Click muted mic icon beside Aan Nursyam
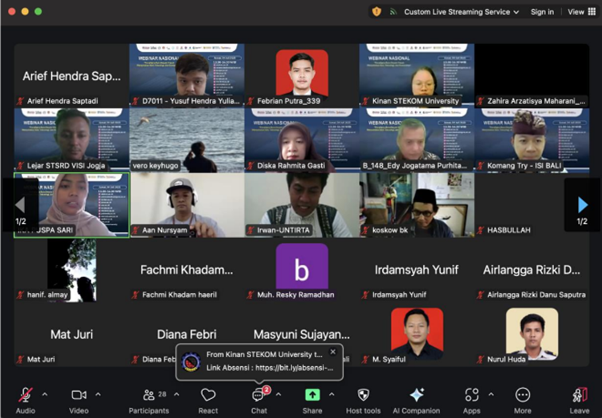The width and height of the screenshot is (602, 418). point(136,230)
